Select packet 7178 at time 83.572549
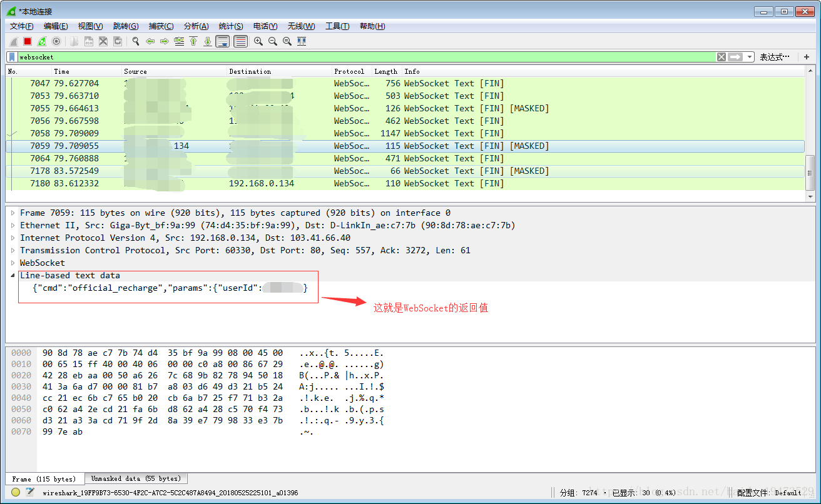821x504 pixels. coord(405,171)
